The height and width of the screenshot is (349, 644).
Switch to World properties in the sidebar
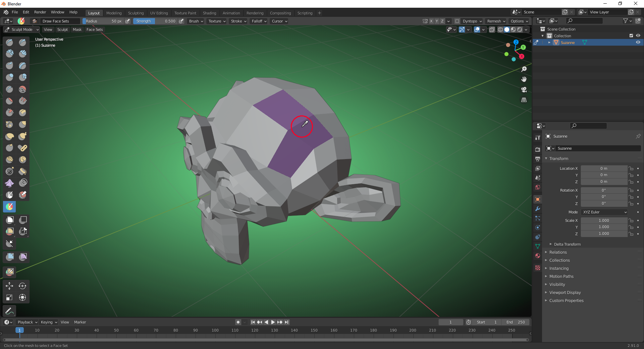tap(537, 187)
